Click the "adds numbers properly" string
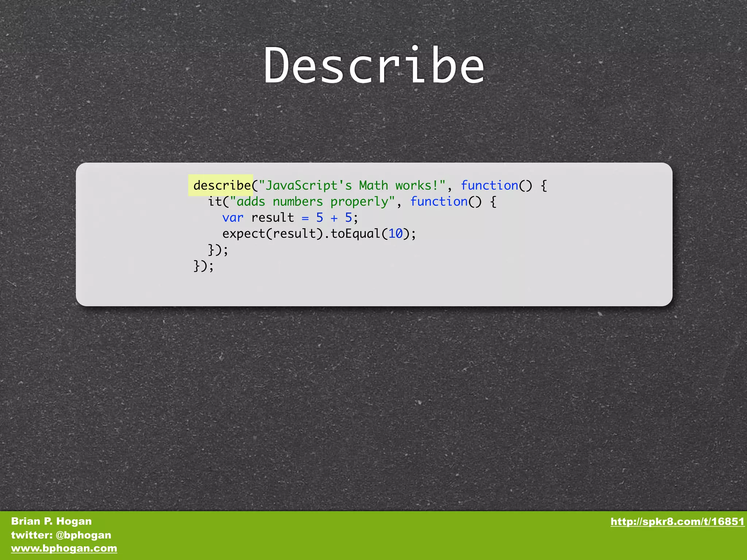The width and height of the screenshot is (747, 560). tap(312, 201)
